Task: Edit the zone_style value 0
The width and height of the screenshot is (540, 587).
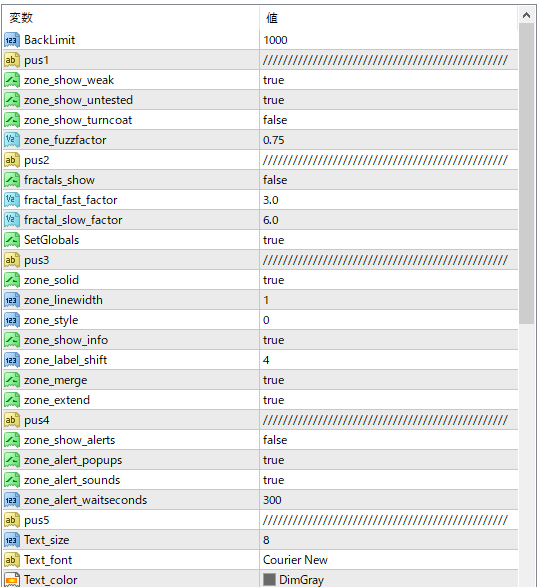Action: pyautogui.click(x=266, y=320)
